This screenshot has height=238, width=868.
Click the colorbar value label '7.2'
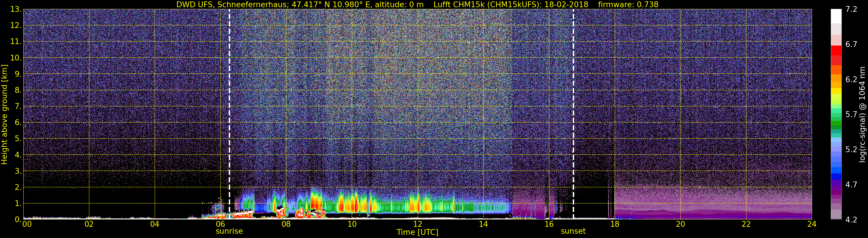point(851,9)
